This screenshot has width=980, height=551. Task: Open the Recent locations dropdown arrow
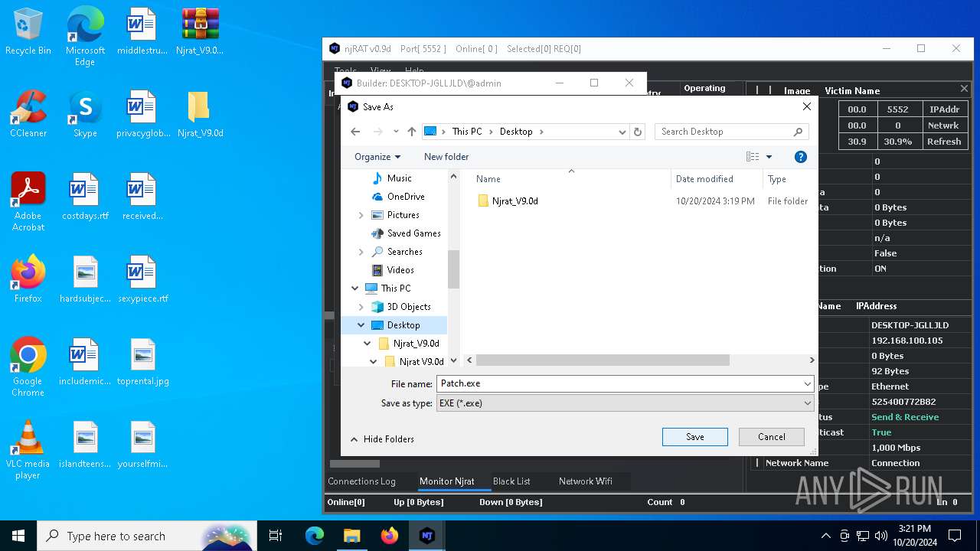396,132
